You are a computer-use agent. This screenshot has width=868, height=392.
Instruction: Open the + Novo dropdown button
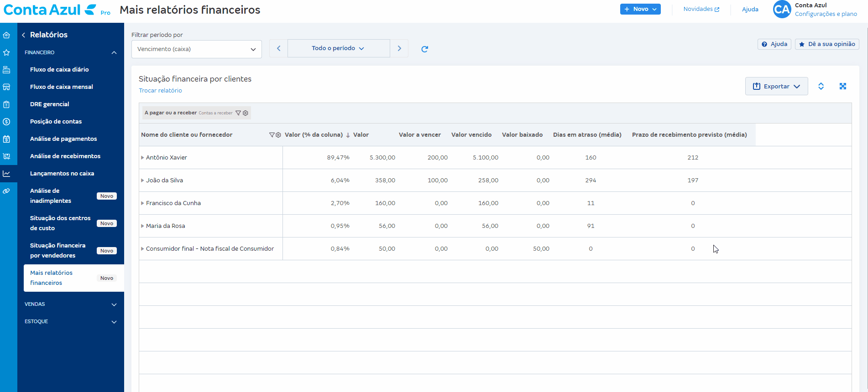(640, 9)
